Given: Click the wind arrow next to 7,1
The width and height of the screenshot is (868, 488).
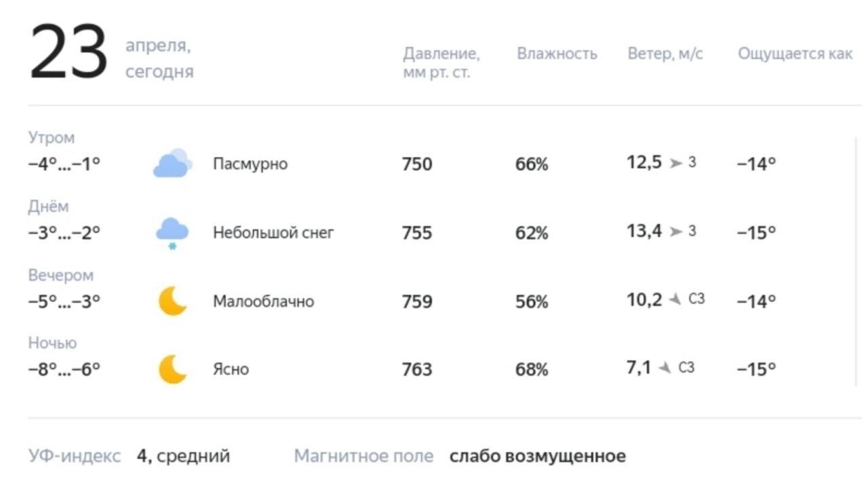Looking at the screenshot, I should [x=665, y=367].
